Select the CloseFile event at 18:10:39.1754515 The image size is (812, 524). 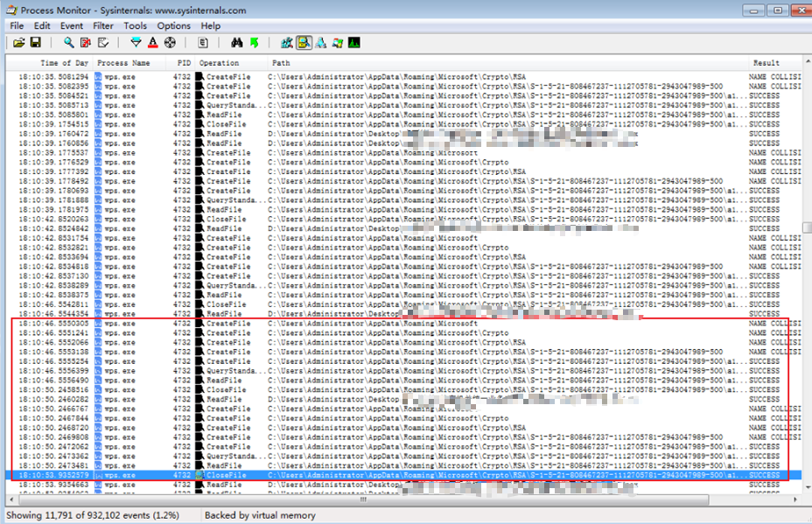404,124
